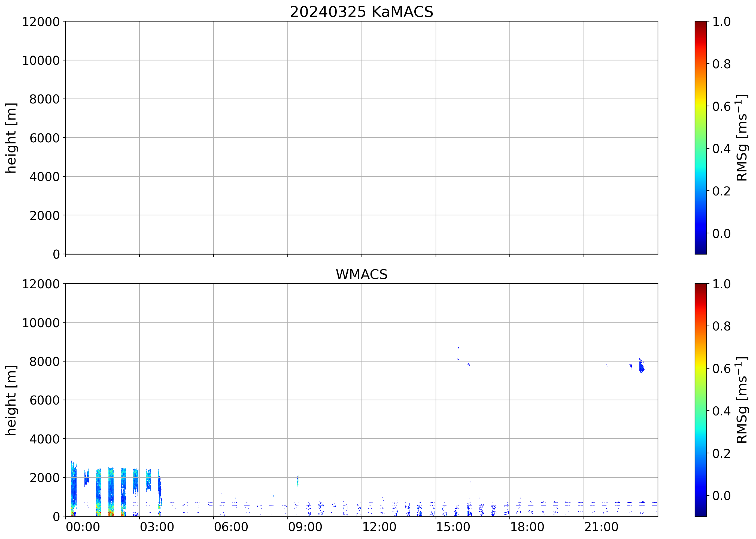
Task: Click the 'WMACS' subplot title
Action: [x=362, y=274]
